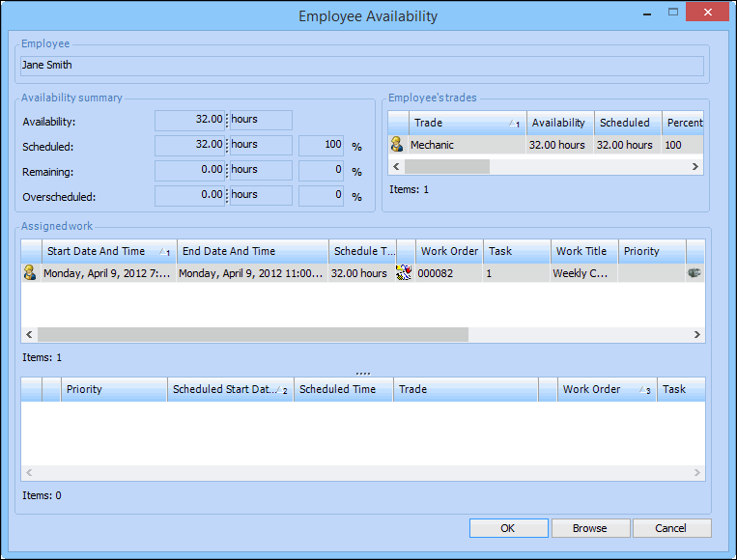Click the Weekly C... work title cell
737x560 pixels.
(x=584, y=273)
